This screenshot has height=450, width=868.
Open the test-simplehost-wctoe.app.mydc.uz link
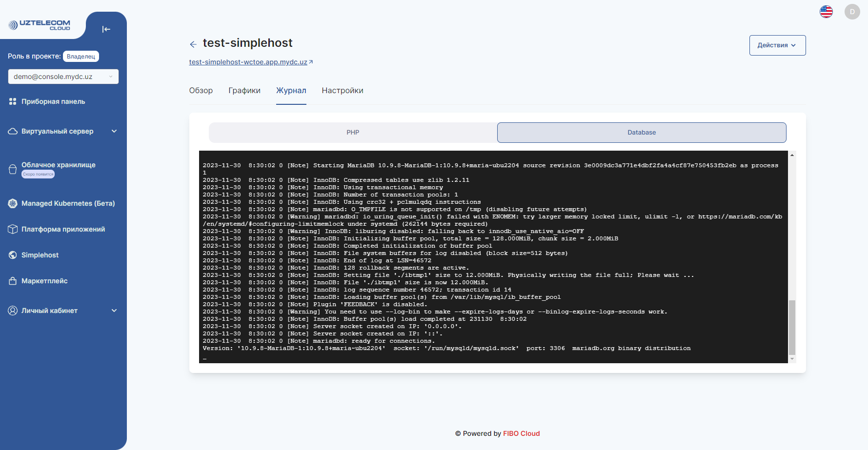click(x=248, y=62)
